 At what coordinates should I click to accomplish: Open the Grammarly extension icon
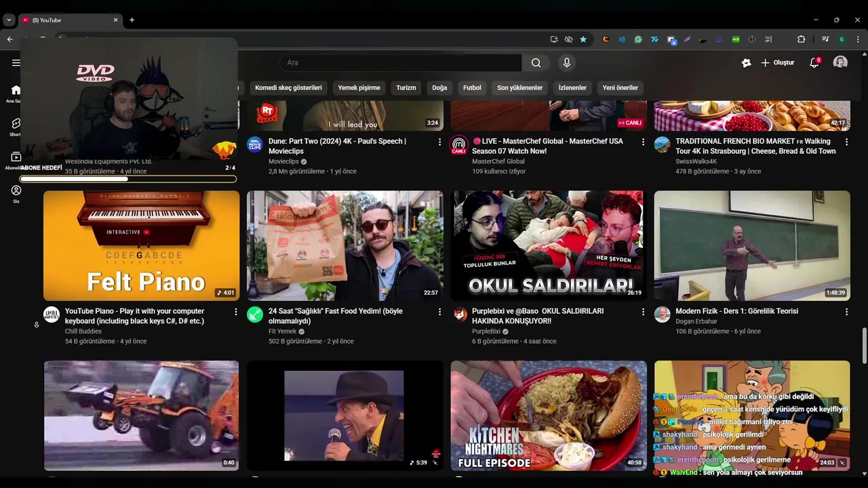pyautogui.click(x=638, y=39)
